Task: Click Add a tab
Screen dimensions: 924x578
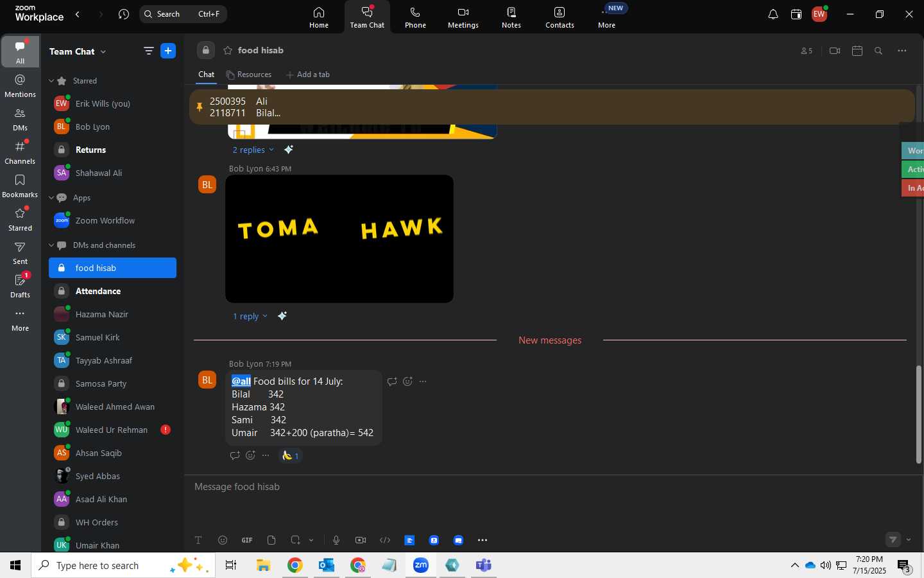Action: (x=308, y=74)
